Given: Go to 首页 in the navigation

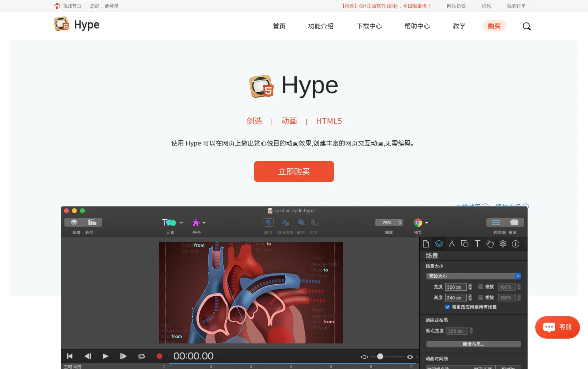Looking at the screenshot, I should 279,26.
